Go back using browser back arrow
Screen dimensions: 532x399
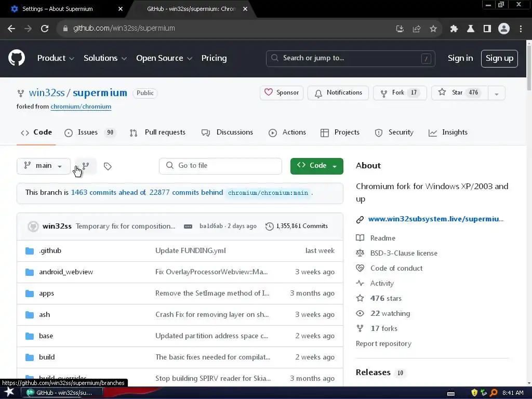tap(11, 29)
